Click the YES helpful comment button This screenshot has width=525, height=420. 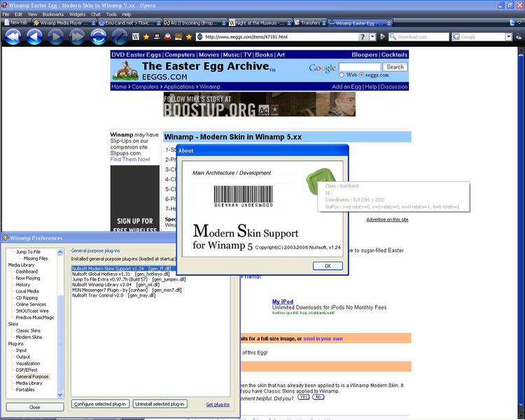[x=303, y=396]
